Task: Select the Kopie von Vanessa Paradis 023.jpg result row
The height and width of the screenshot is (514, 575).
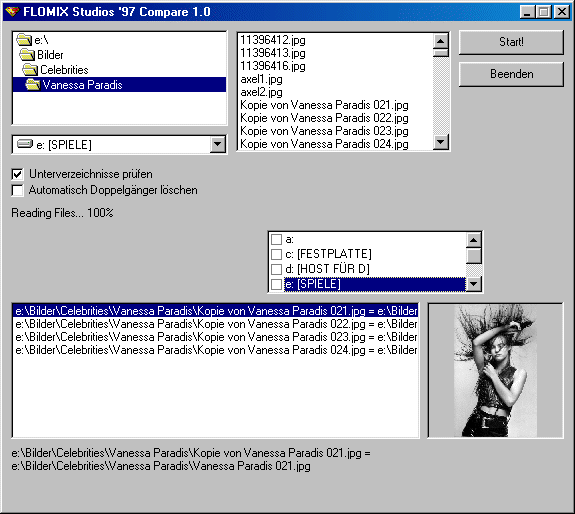Action: [x=216, y=337]
